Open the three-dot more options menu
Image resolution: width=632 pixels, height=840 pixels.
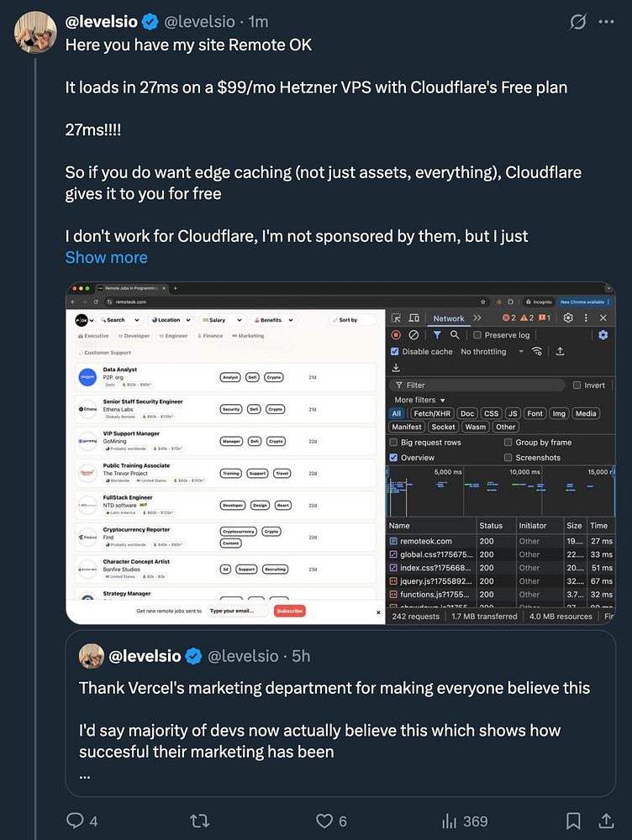click(606, 22)
